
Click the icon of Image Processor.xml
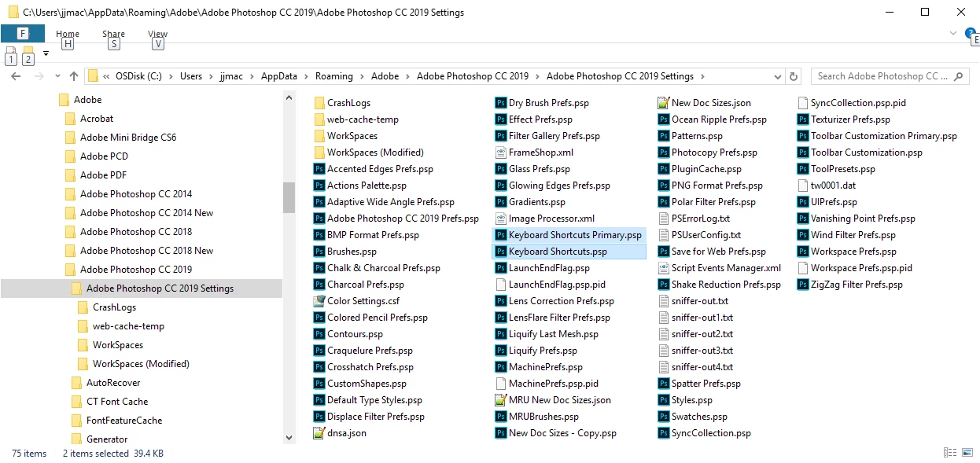501,219
